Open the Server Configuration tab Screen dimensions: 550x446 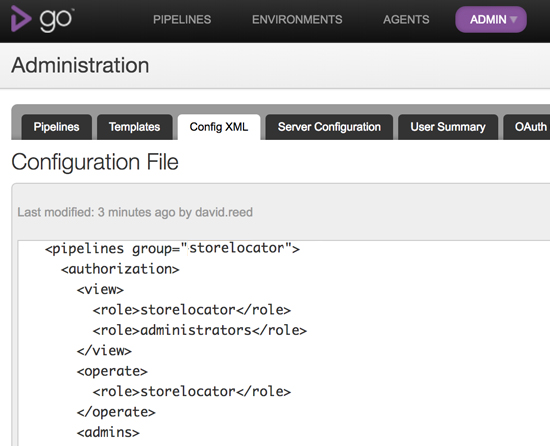[x=329, y=127]
